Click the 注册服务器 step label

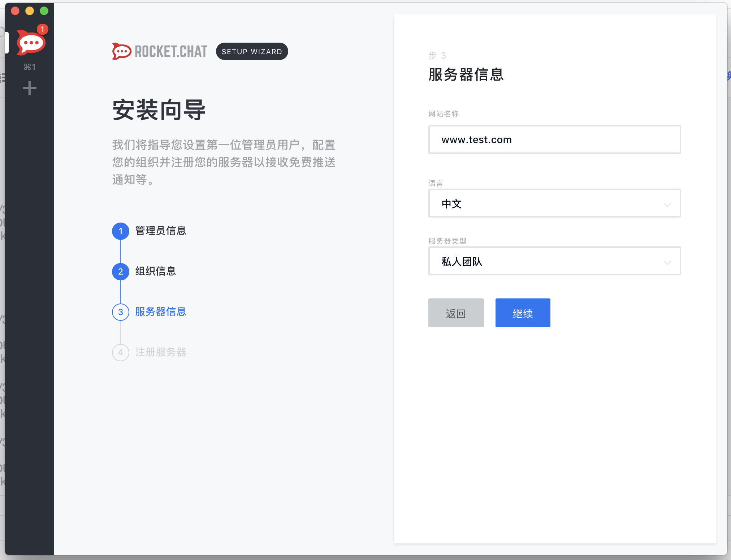coord(161,352)
